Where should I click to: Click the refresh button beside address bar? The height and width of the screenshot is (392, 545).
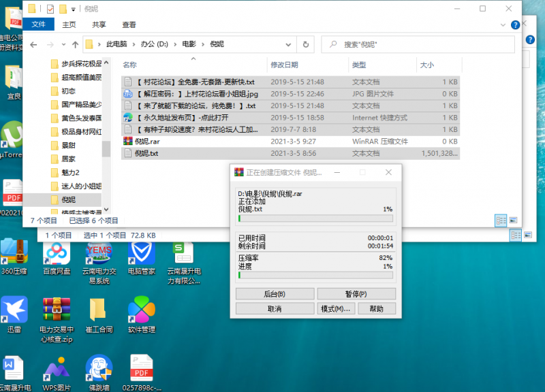point(307,44)
